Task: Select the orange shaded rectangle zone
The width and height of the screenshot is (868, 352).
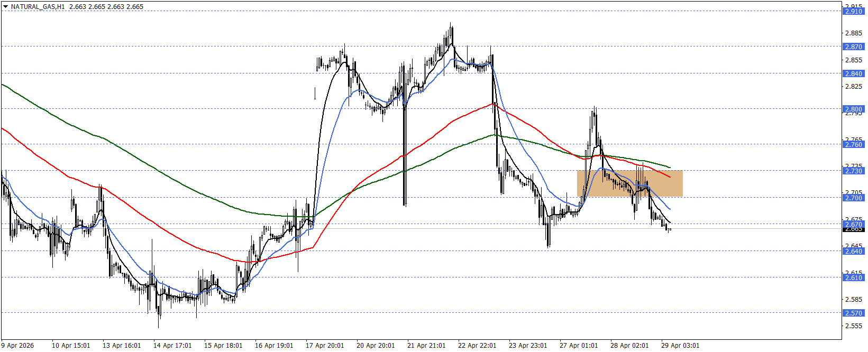Action: click(629, 183)
